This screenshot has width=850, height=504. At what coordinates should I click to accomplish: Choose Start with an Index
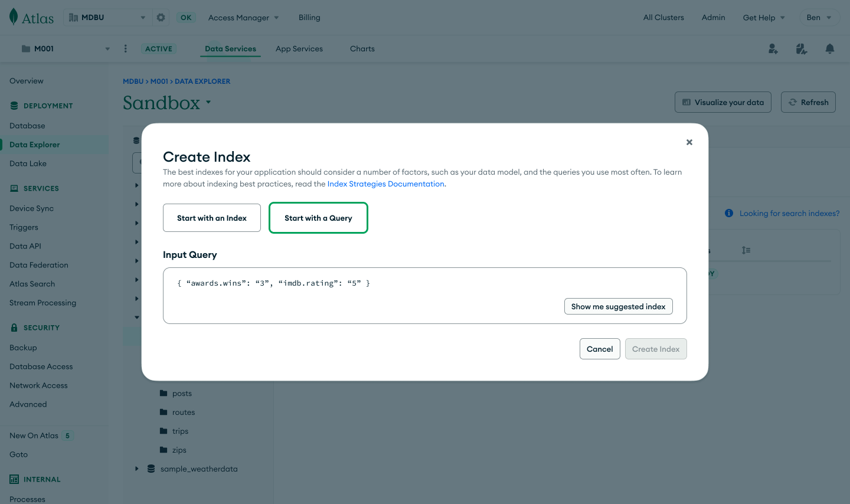[x=212, y=218]
